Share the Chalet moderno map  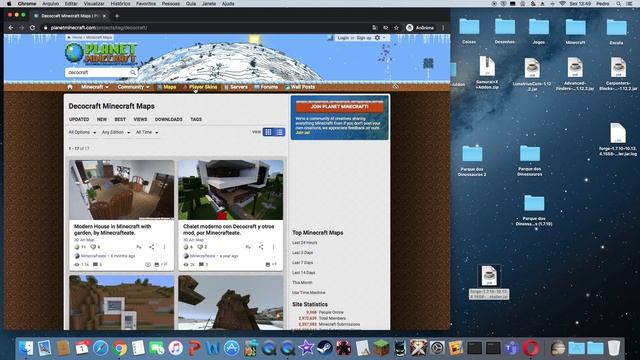coord(260,247)
